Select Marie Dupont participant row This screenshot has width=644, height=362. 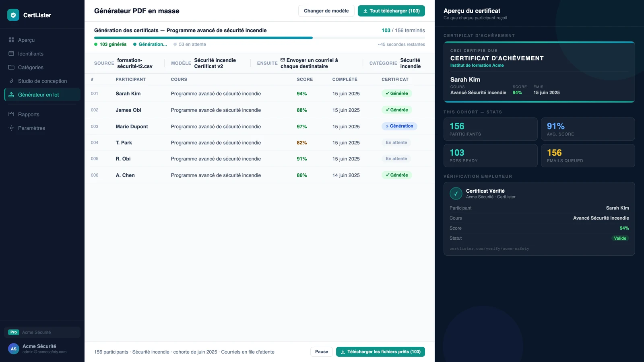point(260,126)
